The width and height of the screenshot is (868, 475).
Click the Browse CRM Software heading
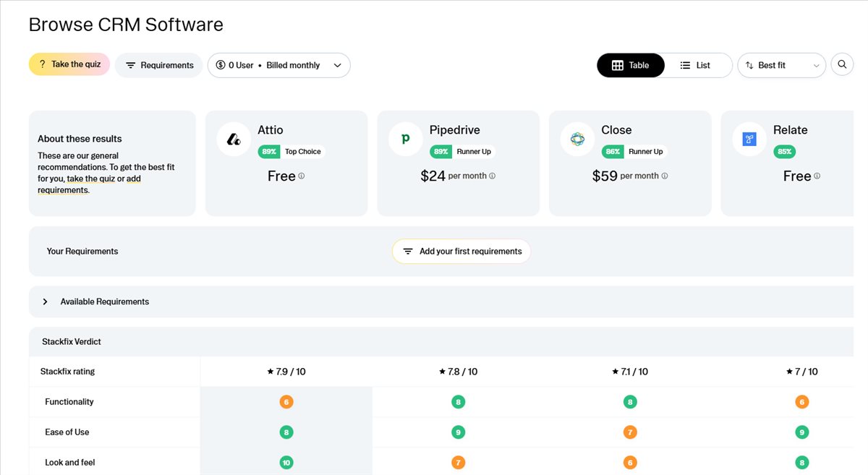point(126,25)
